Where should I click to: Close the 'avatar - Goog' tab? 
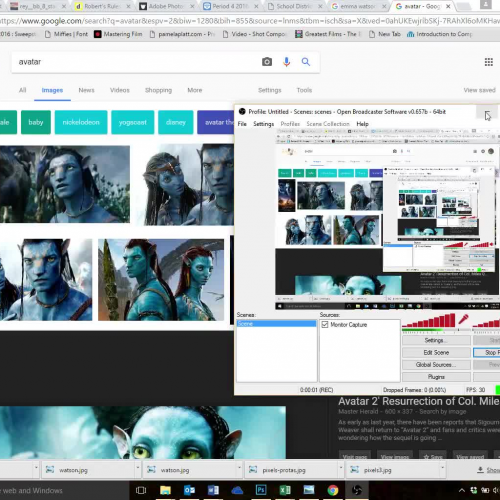click(x=448, y=6)
